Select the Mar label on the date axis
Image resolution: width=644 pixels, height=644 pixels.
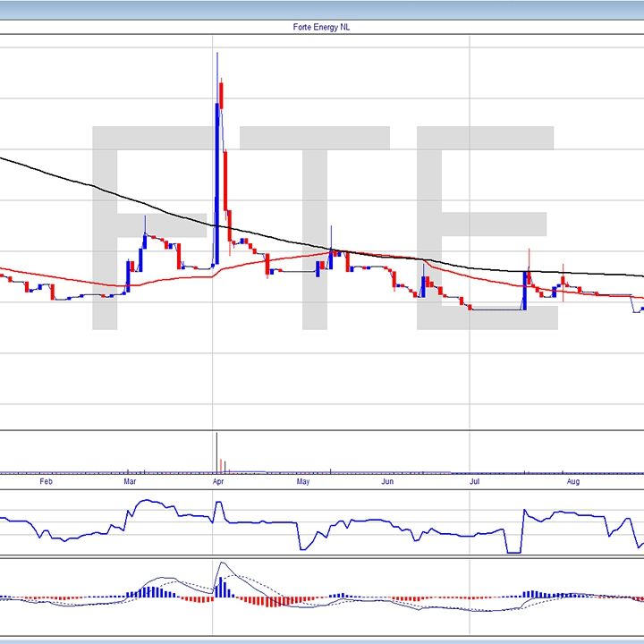pyautogui.click(x=130, y=481)
